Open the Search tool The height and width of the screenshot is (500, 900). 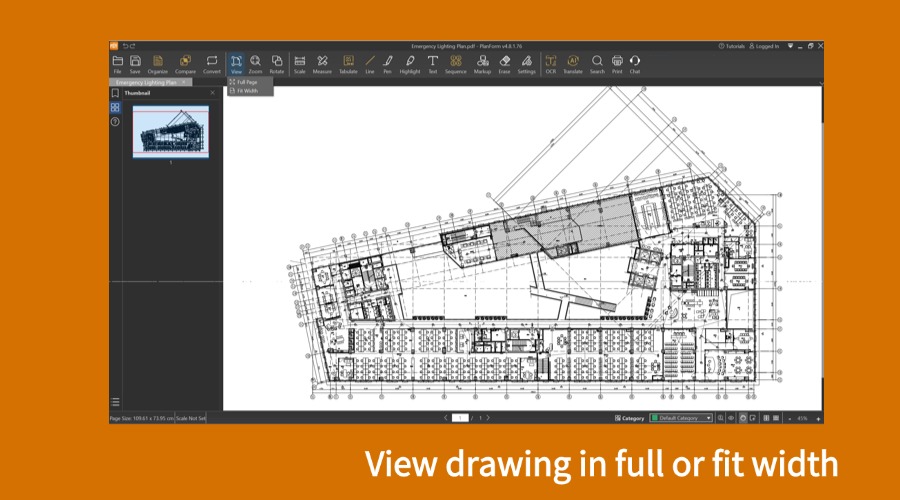coord(597,64)
